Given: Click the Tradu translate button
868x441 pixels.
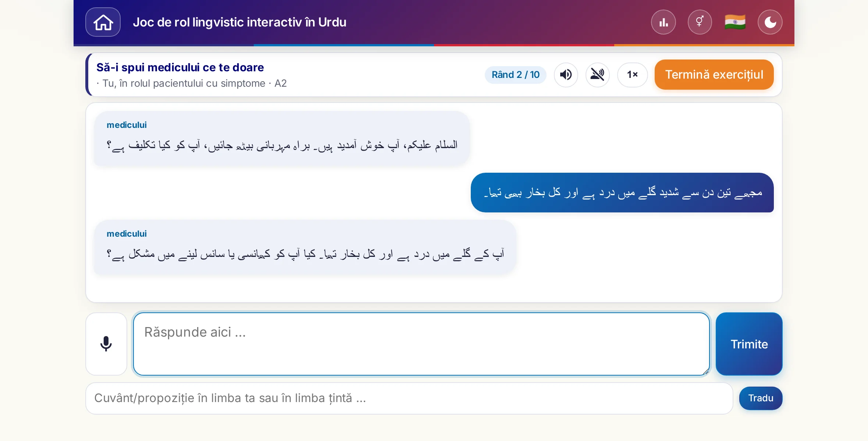Looking at the screenshot, I should tap(761, 398).
